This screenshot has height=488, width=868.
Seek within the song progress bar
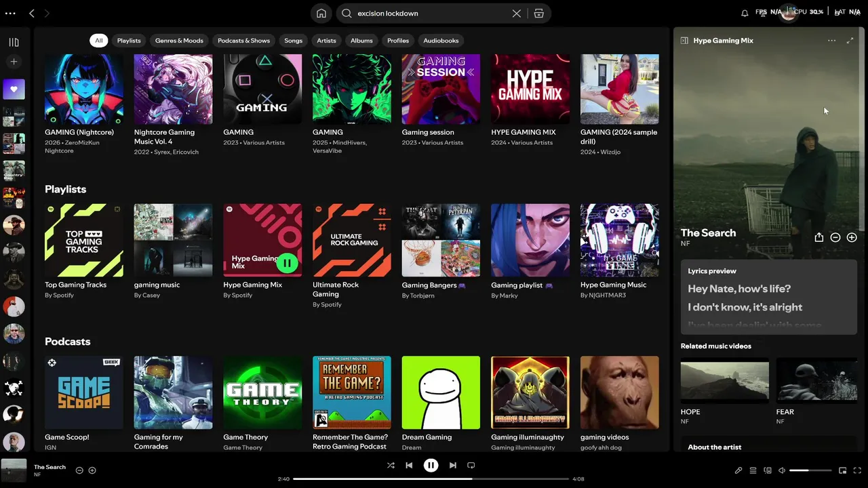click(x=431, y=479)
